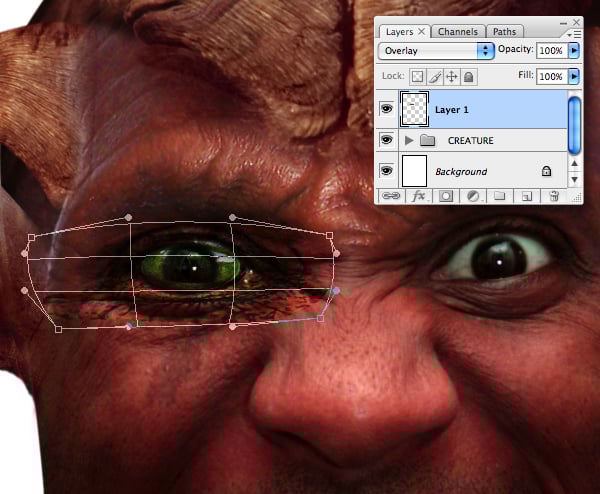Select the Layer 1 thumbnail

(x=414, y=109)
